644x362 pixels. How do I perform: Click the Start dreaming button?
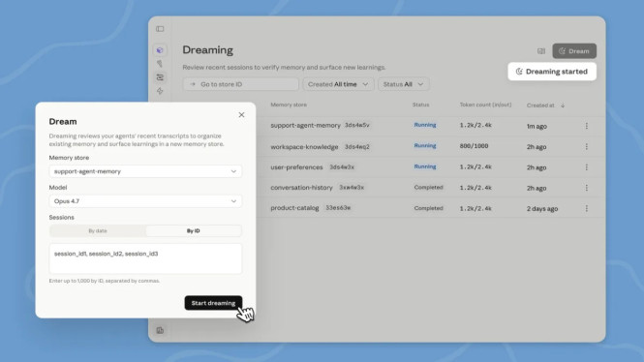[213, 303]
